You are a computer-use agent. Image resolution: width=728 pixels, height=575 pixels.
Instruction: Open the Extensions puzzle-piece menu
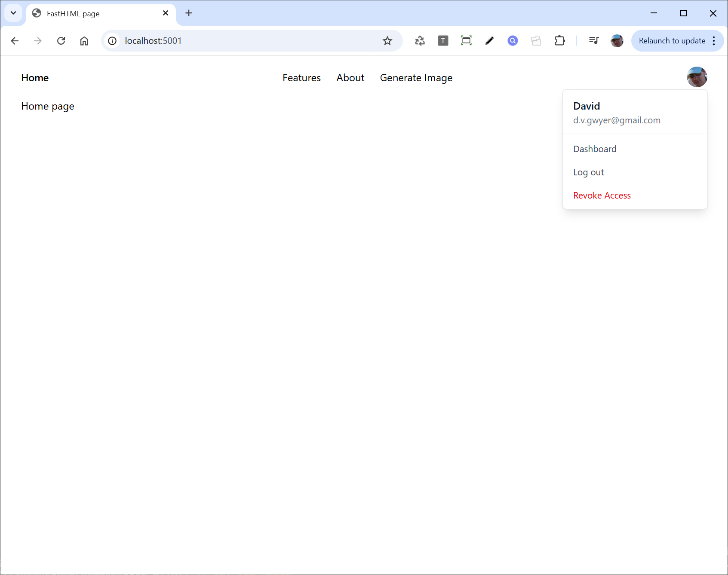559,41
